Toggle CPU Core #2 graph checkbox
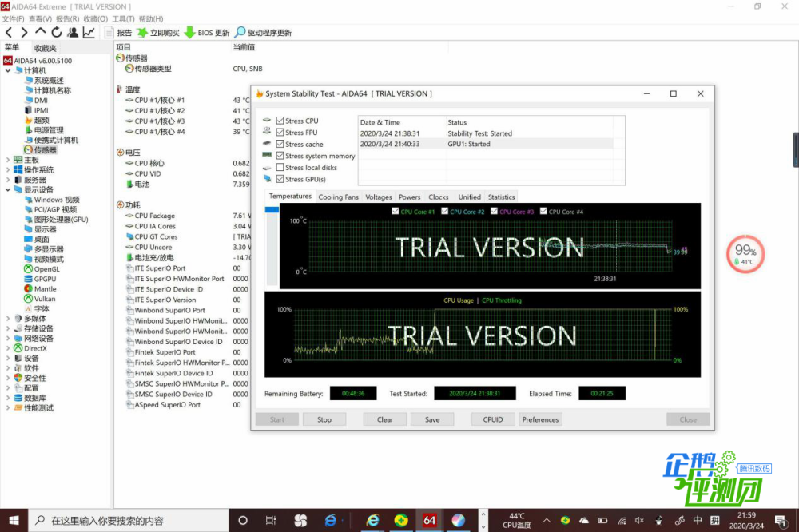799x532 pixels. (445, 211)
